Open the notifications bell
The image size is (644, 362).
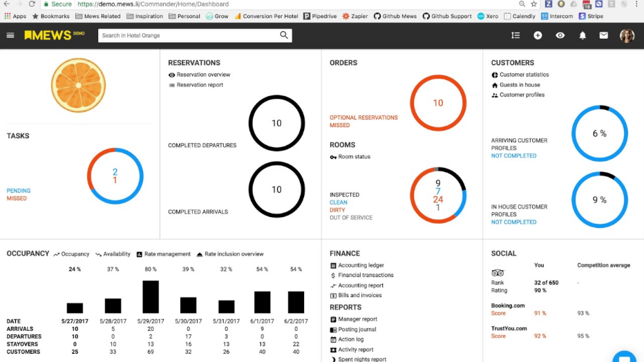[583, 35]
